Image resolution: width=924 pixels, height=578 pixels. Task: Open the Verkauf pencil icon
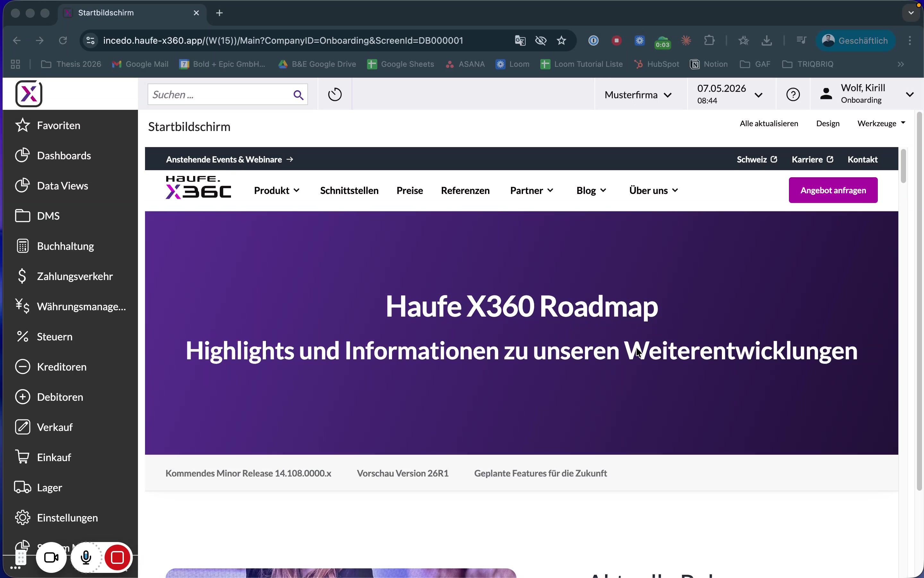pos(22,427)
